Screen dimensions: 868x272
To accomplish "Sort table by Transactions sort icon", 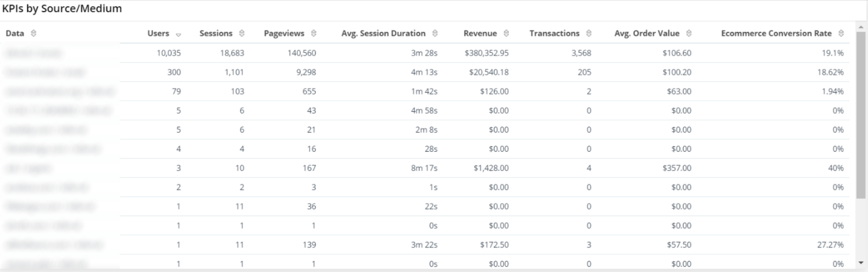I will coord(589,33).
